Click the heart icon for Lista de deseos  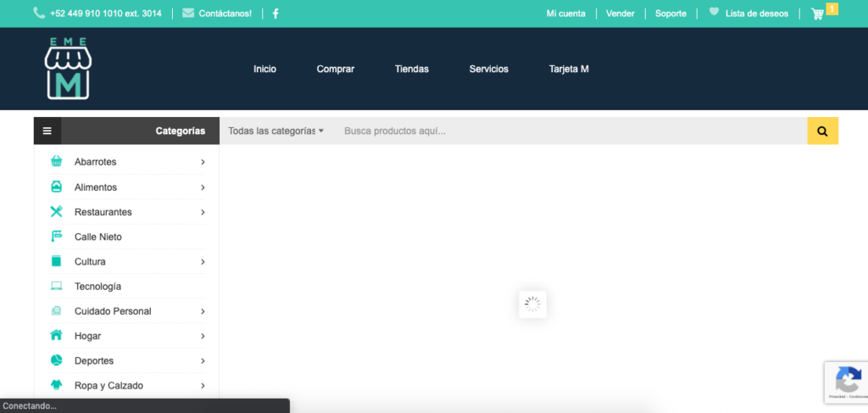[714, 13]
